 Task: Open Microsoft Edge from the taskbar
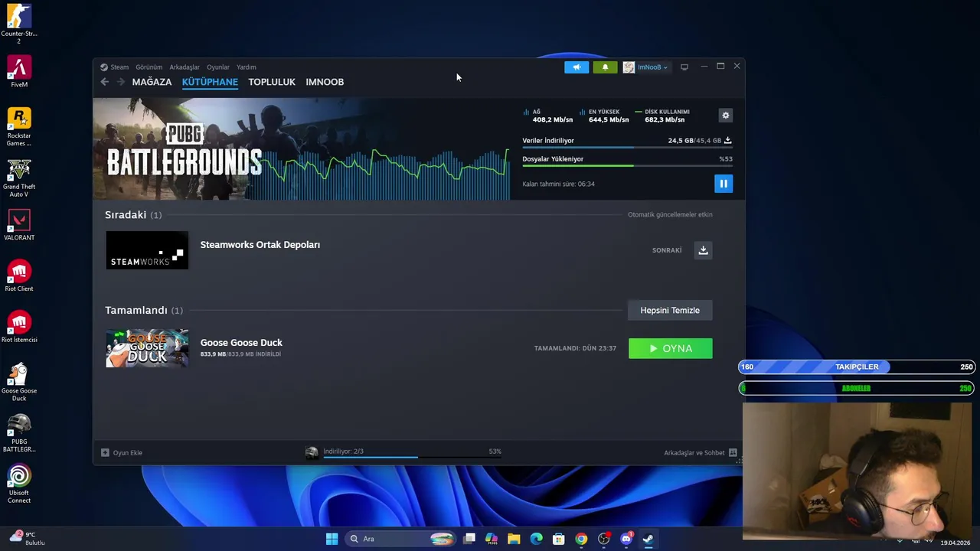tap(536, 539)
